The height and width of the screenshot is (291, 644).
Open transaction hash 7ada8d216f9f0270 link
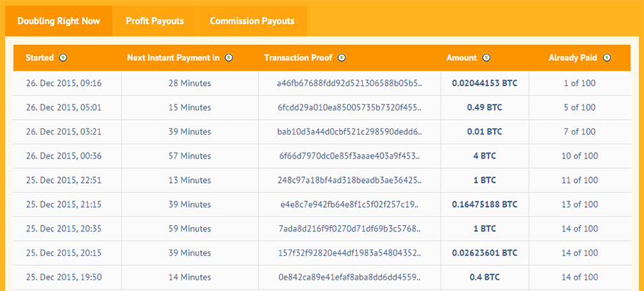349,229
